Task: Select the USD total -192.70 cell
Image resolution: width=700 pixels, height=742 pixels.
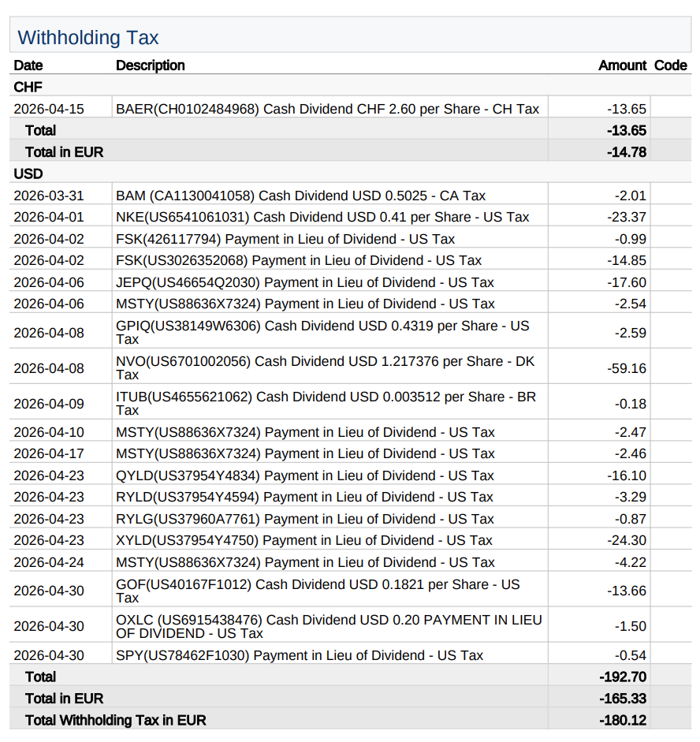Action: coord(623,677)
